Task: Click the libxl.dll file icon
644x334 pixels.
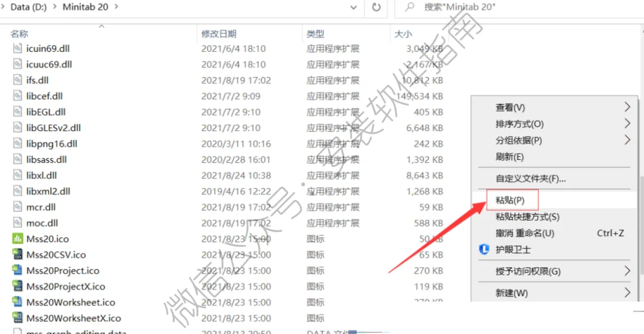Action: [x=17, y=175]
